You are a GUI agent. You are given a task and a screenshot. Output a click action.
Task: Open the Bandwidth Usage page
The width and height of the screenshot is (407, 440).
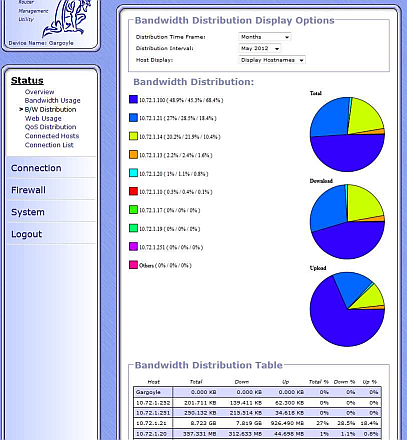pos(53,100)
